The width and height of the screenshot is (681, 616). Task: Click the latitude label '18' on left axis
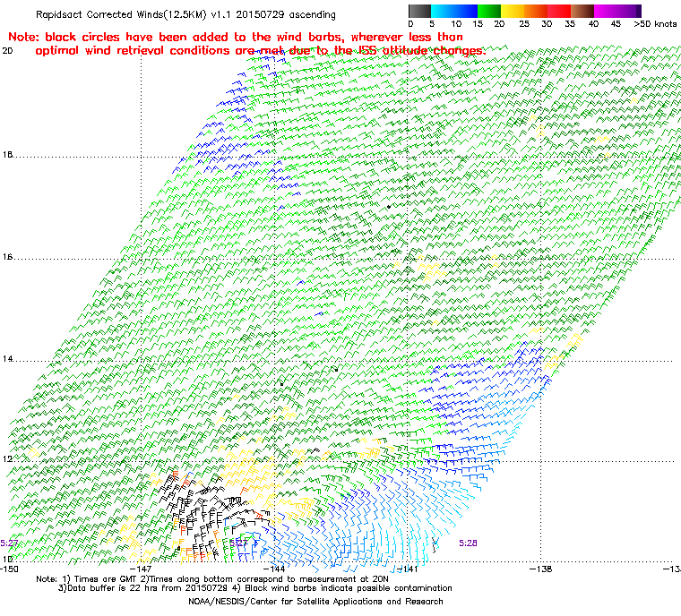7,155
